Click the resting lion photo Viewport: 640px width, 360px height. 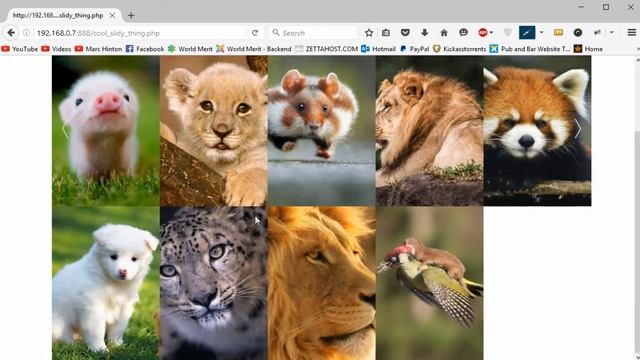point(429,131)
